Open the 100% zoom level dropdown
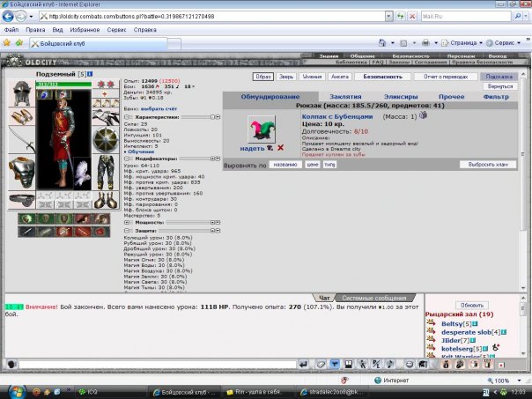The width and height of the screenshot is (532, 399). (x=519, y=381)
